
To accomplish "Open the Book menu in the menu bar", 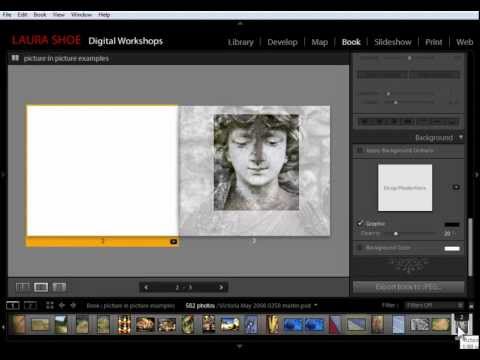I will click(40, 15).
